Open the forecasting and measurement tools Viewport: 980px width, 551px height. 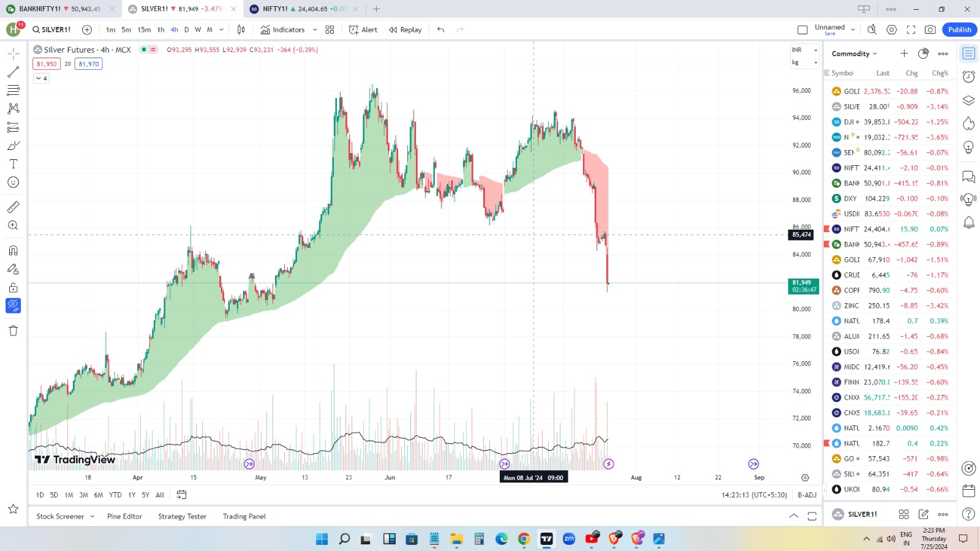[13, 127]
